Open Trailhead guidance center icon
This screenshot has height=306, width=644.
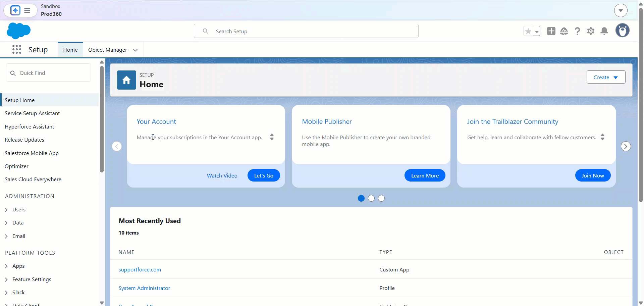pos(564,31)
